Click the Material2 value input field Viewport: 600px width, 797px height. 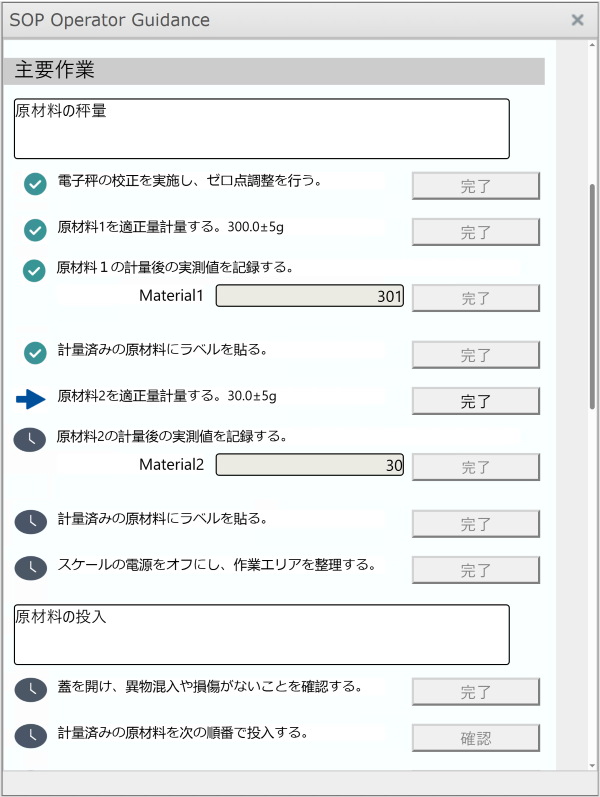point(310,465)
